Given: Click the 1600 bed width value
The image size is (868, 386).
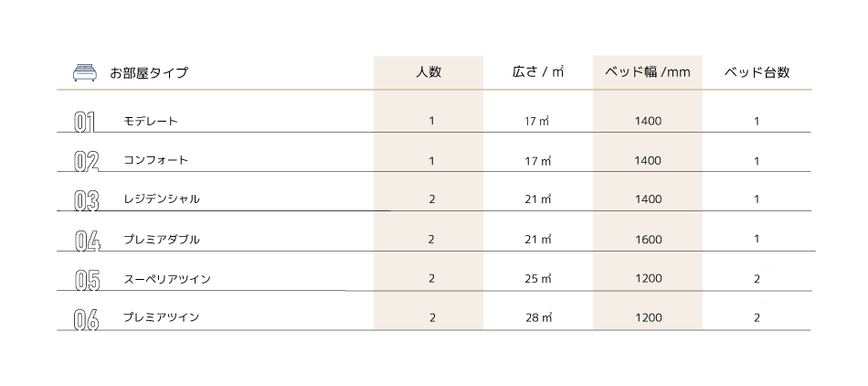Looking at the screenshot, I should pyautogui.click(x=647, y=240).
